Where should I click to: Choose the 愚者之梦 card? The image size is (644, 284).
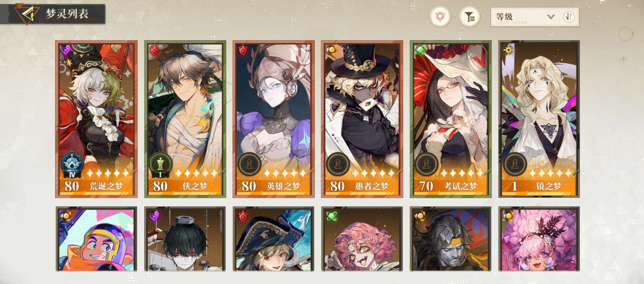[x=362, y=119]
